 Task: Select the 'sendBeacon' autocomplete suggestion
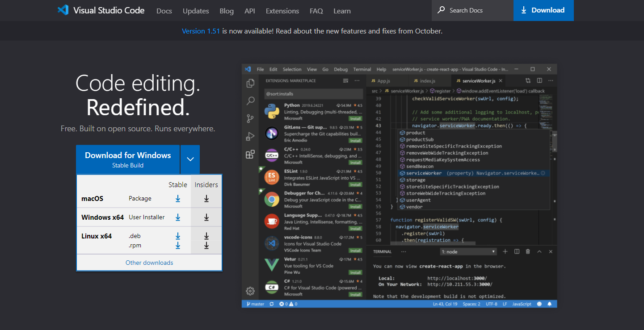click(420, 167)
